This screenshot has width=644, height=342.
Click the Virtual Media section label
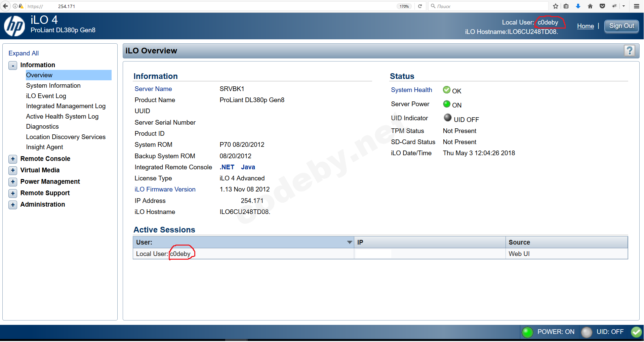(x=40, y=170)
